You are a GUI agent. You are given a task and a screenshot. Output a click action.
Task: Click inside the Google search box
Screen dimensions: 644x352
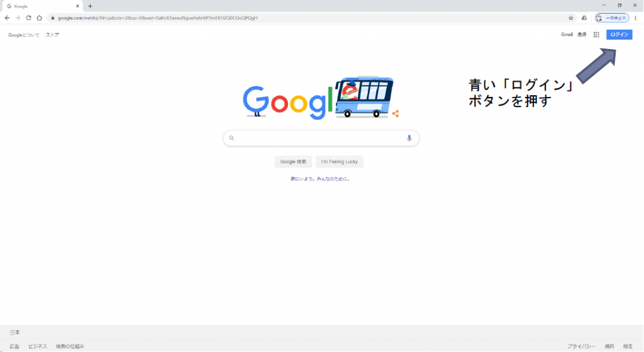321,138
